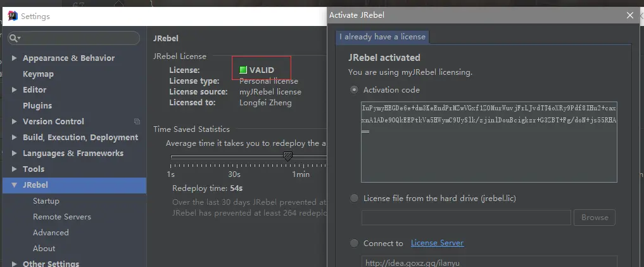Click the license server URL field

pos(489,262)
